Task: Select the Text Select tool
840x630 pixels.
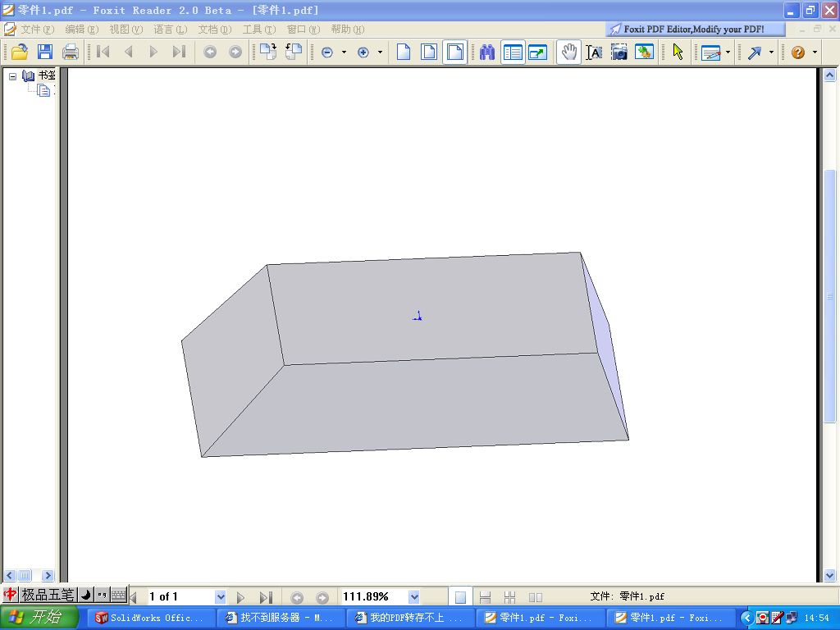Action: point(594,52)
